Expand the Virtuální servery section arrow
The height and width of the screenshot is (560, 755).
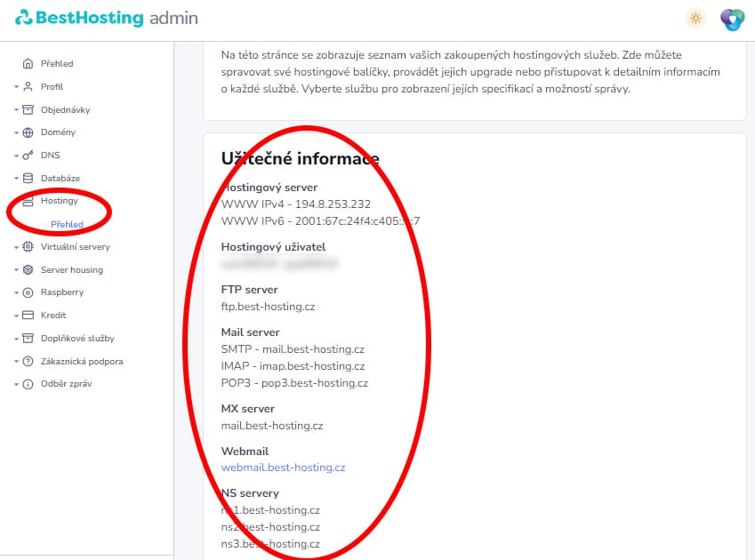(16, 247)
